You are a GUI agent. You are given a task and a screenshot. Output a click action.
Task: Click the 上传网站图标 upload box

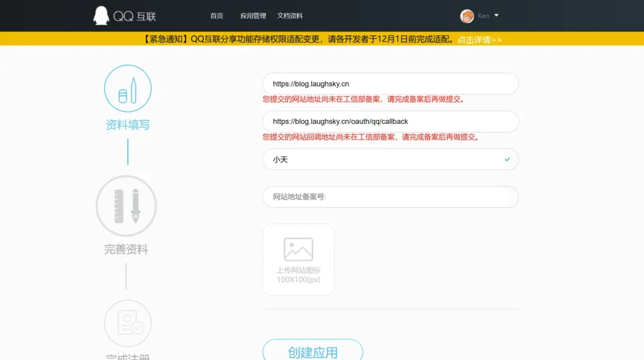point(298,259)
